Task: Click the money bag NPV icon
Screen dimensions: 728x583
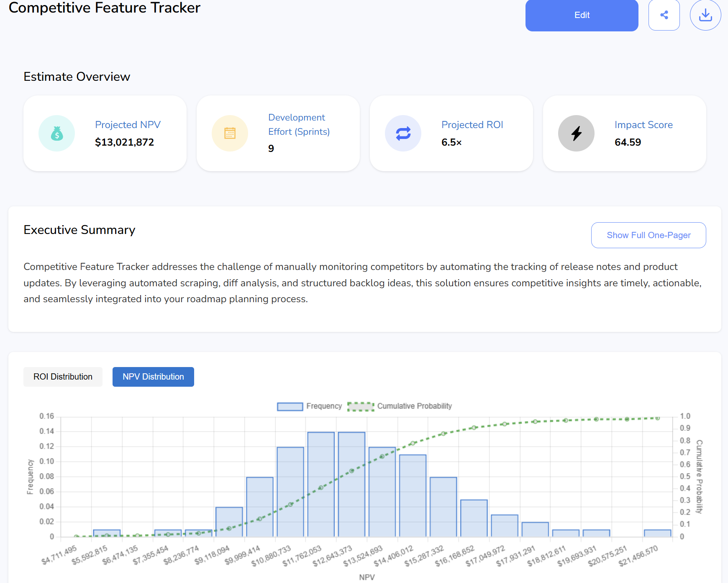Action: coord(57,134)
